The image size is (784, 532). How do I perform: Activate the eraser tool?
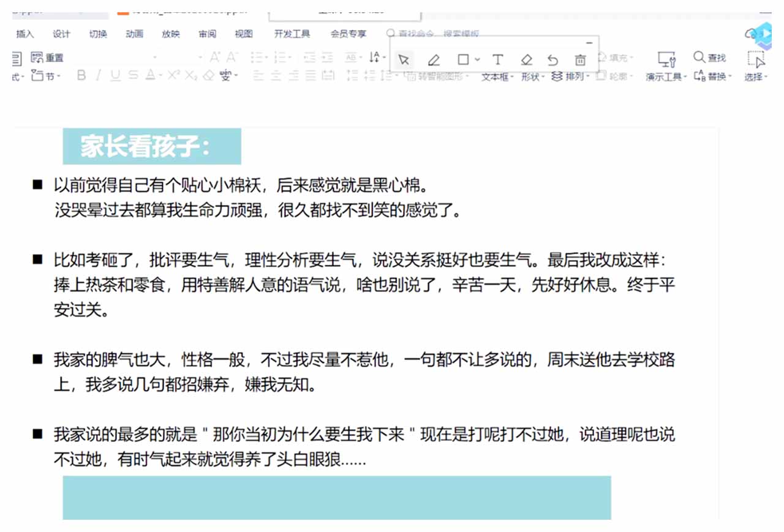(526, 59)
